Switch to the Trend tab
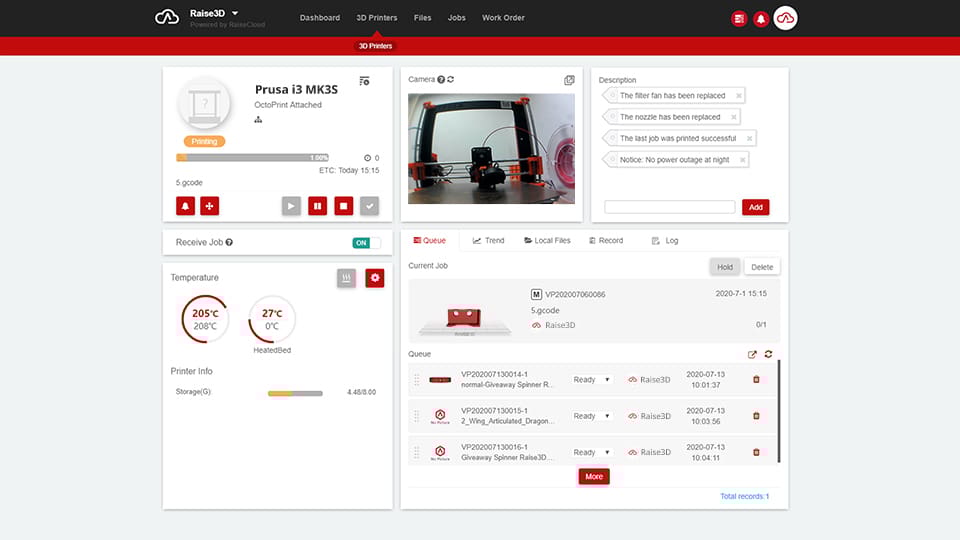960x540 pixels. pyautogui.click(x=489, y=241)
